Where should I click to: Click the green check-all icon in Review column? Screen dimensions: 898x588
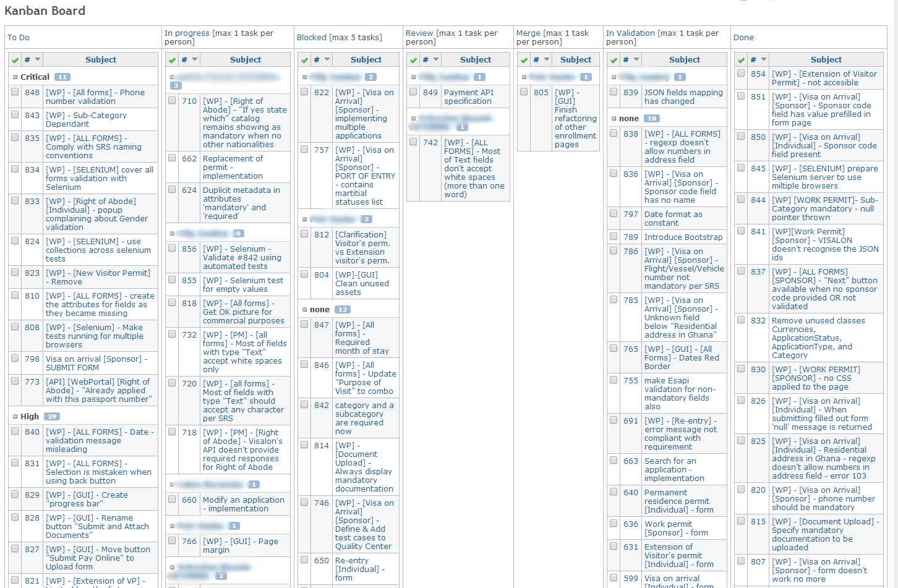(x=413, y=60)
